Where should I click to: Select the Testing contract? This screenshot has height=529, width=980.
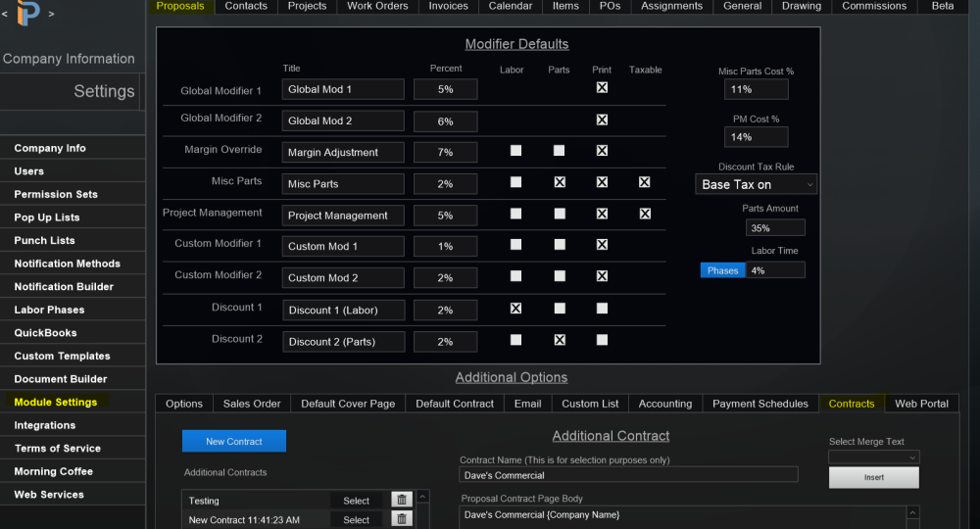coord(356,501)
